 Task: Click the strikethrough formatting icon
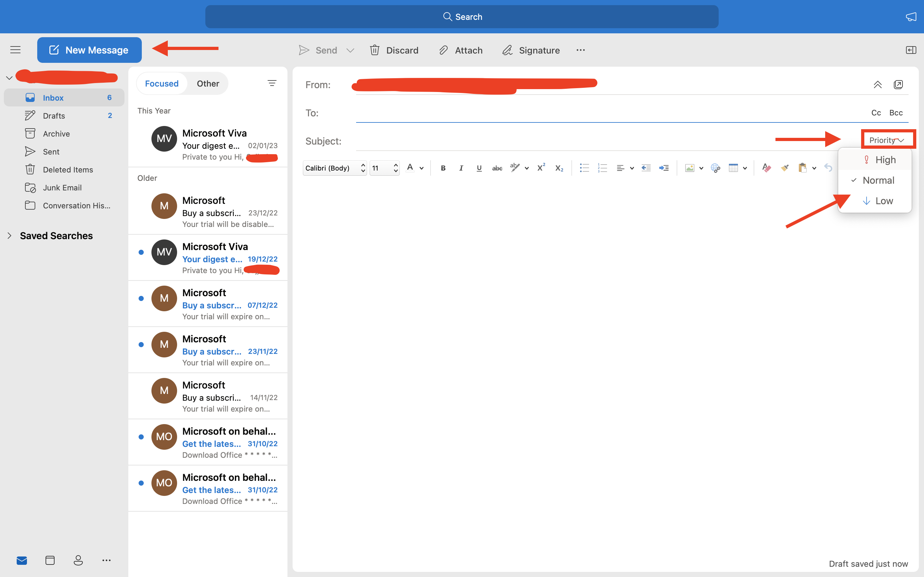point(497,168)
